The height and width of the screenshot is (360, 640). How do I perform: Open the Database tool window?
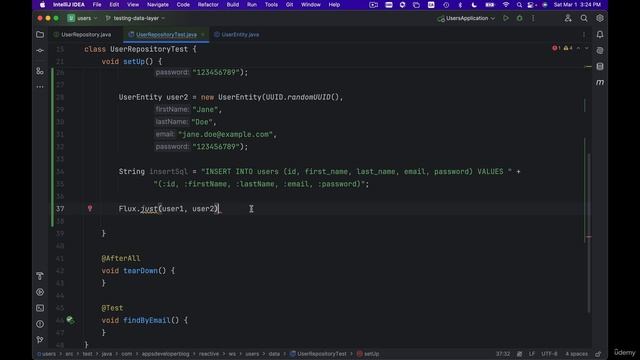[x=600, y=67]
